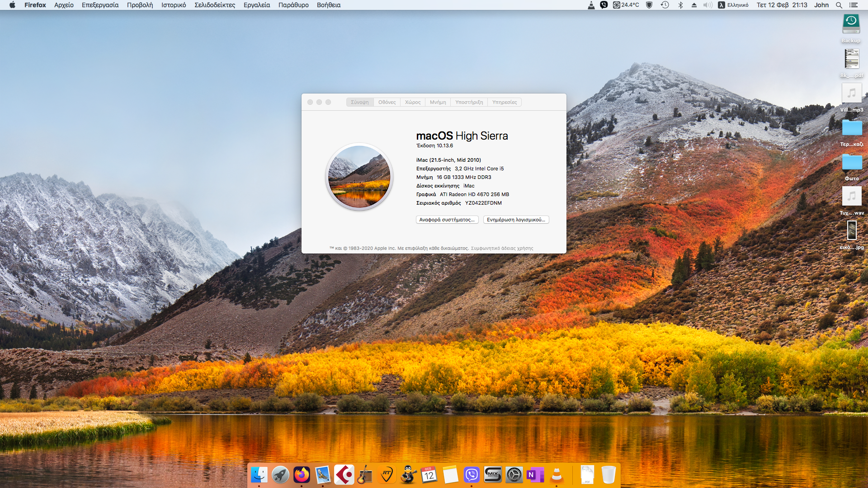868x488 pixels.
Task: Open the Firefox application menu
Action: pyautogui.click(x=35, y=5)
